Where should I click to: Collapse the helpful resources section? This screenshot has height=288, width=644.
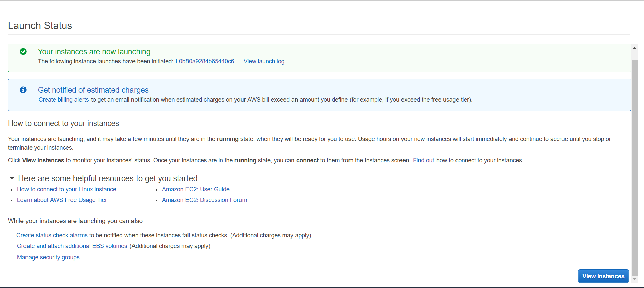click(12, 178)
